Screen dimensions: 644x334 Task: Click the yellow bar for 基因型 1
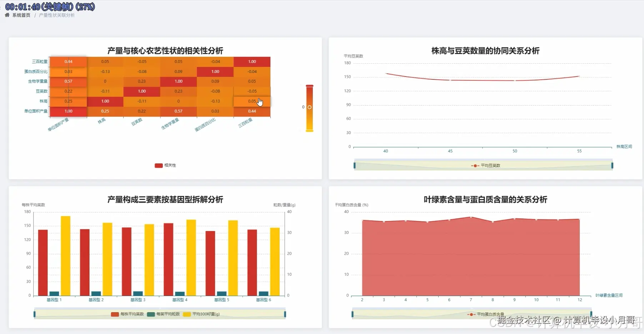tap(66, 256)
